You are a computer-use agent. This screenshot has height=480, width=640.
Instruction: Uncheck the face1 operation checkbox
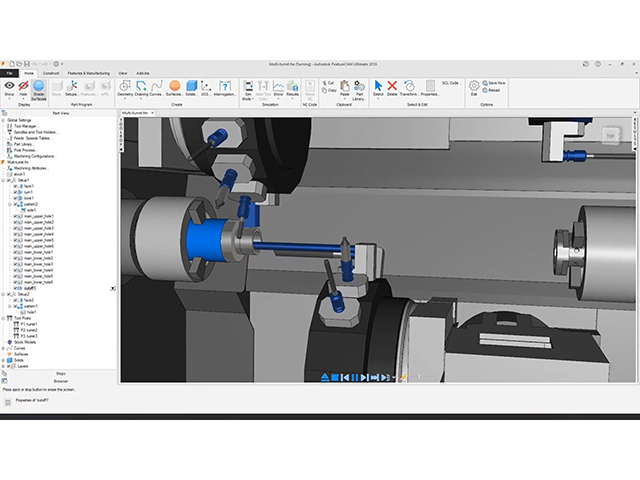click(x=16, y=186)
